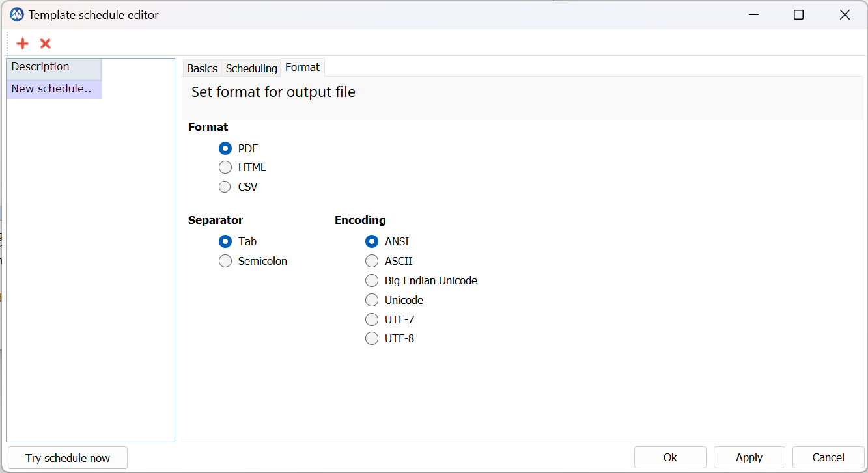The image size is (868, 473).
Task: Switch to the Scheduling tab
Action: point(251,68)
